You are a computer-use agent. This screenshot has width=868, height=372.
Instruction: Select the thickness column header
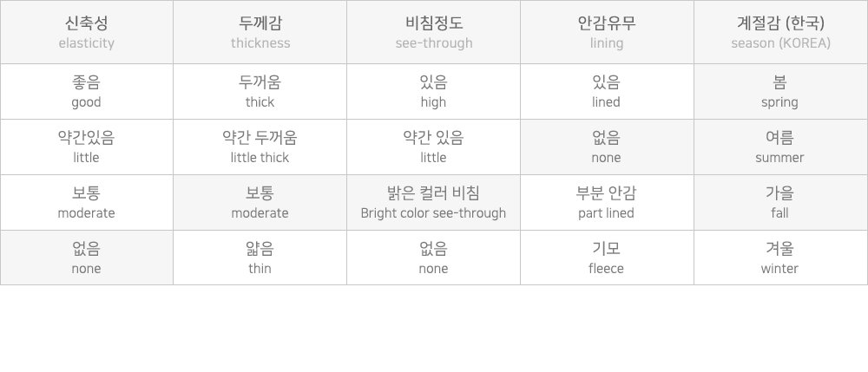tap(260, 32)
